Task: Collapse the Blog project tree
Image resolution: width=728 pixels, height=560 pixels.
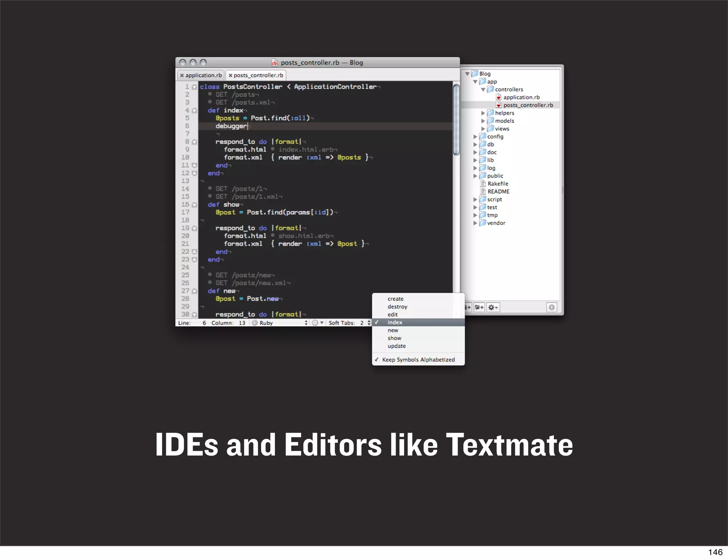Action: point(467,74)
